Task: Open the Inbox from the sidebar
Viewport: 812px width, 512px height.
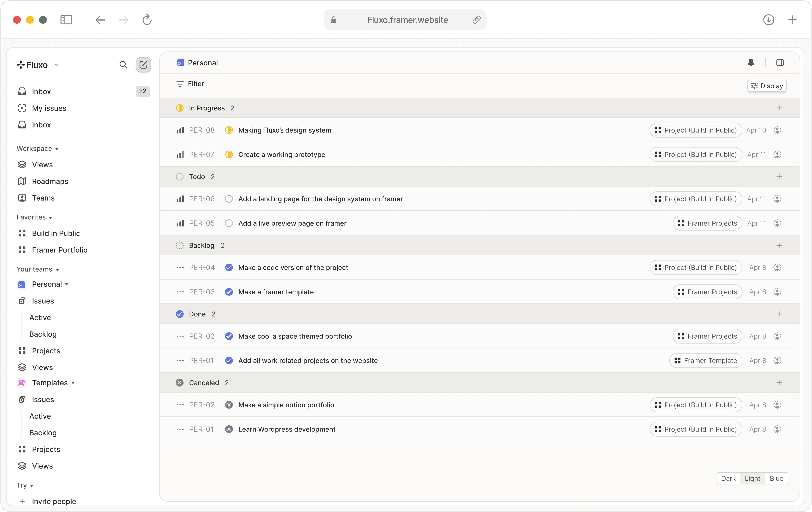Action: click(41, 91)
